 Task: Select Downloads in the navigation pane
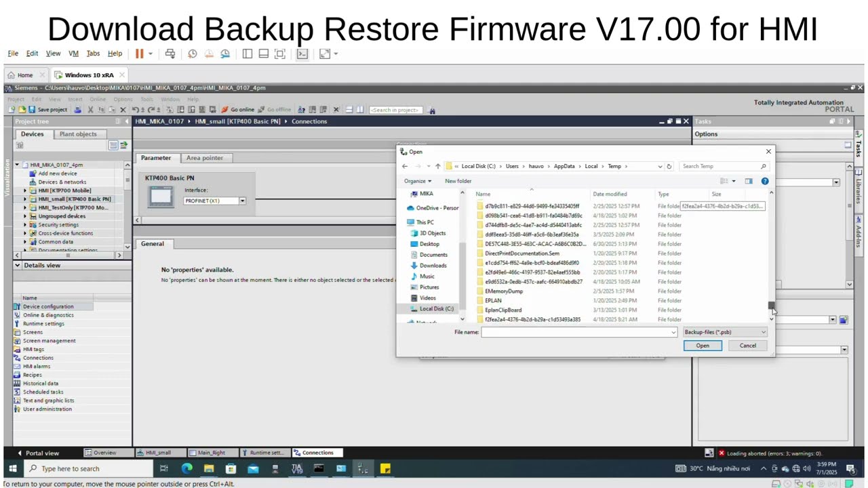point(433,265)
